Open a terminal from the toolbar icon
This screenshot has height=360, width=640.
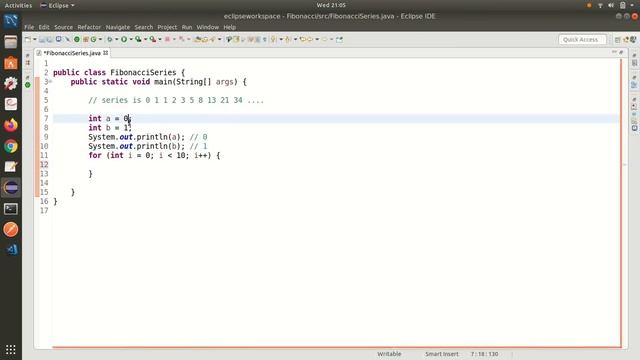[59, 39]
